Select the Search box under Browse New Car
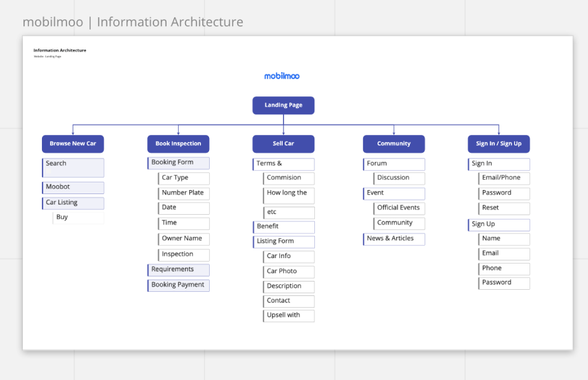Screen dimensions: 588x380 (73, 167)
